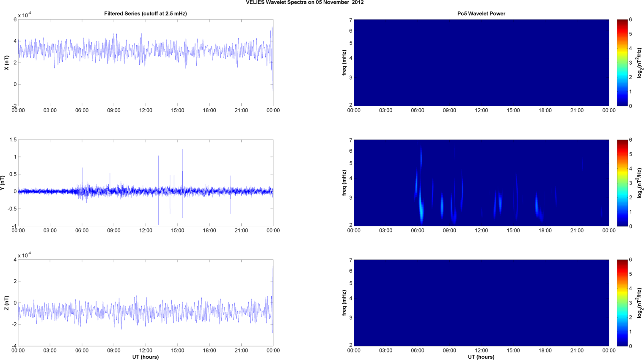Viewport: 644px width, 360px height.
Task: Click the middle spectrogram's colorbar
Action: 622,183
